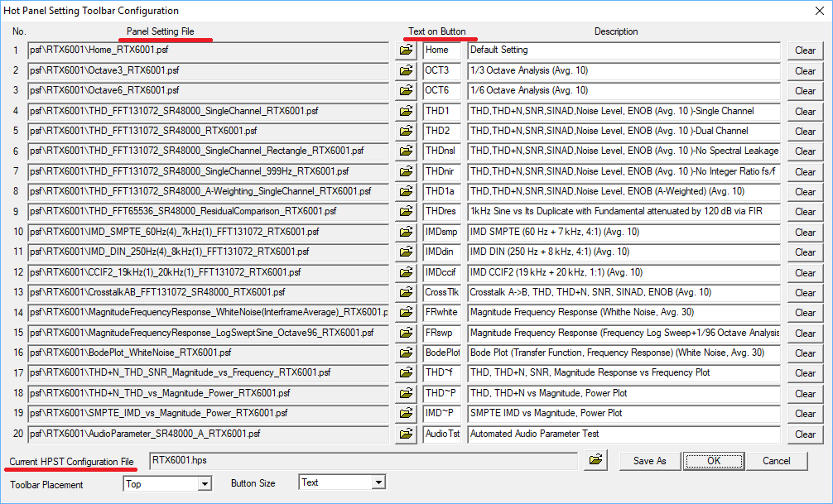This screenshot has width=833, height=504.
Task: Clear row 3 OCT6 entry
Action: point(806,91)
